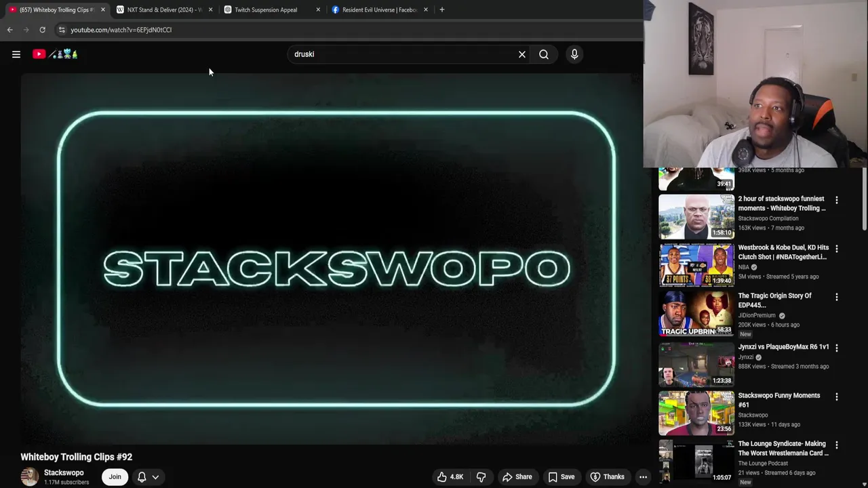
Task: Open the Stackswopo channel avatar
Action: pyautogui.click(x=29, y=477)
